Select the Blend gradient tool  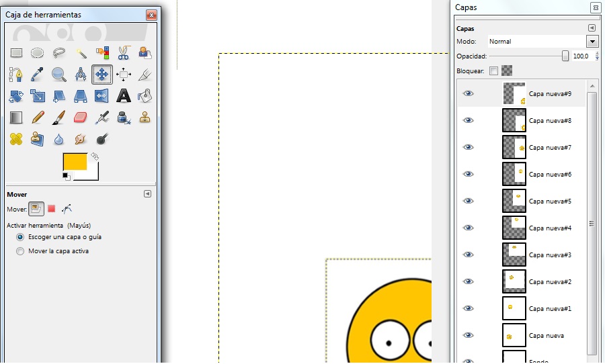pos(16,118)
